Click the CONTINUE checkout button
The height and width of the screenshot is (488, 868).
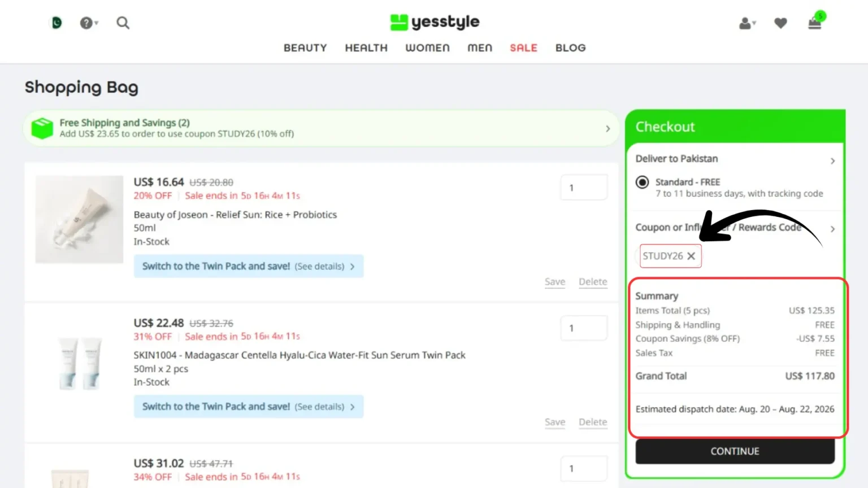coord(735,451)
